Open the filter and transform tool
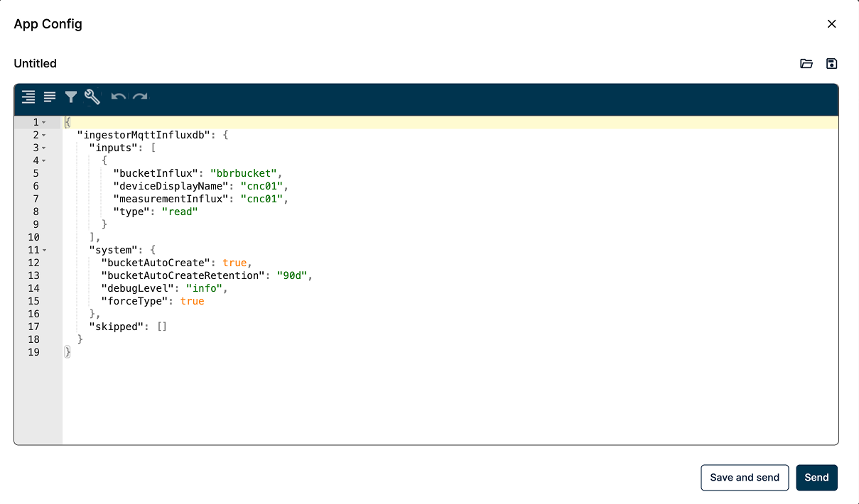 click(71, 97)
